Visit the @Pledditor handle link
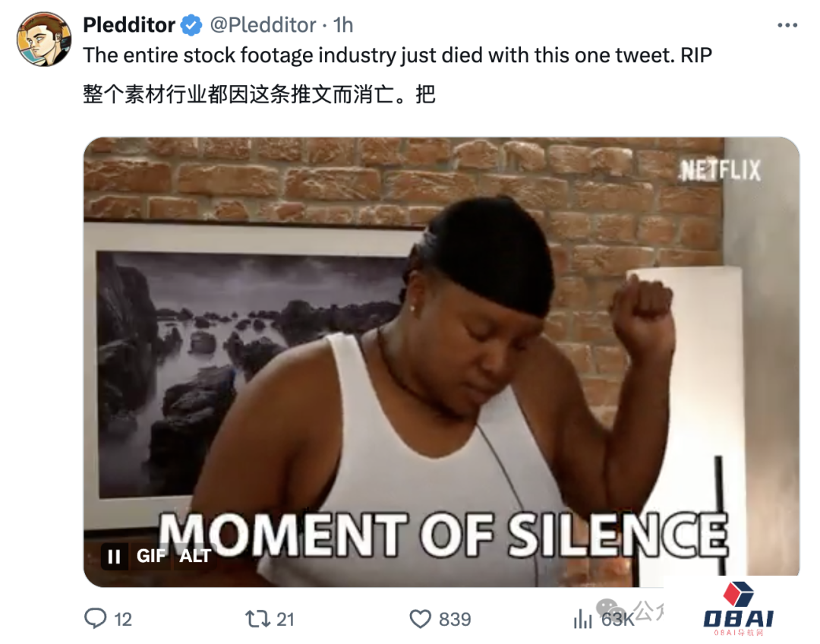The image size is (820, 644). 263,25
